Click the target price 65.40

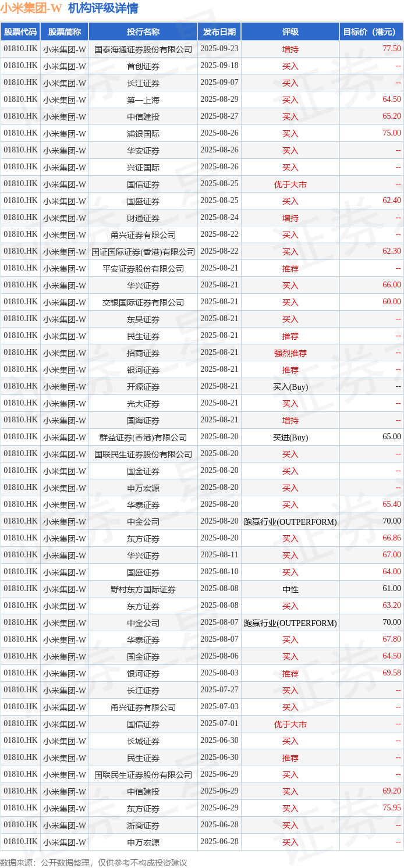(392, 504)
